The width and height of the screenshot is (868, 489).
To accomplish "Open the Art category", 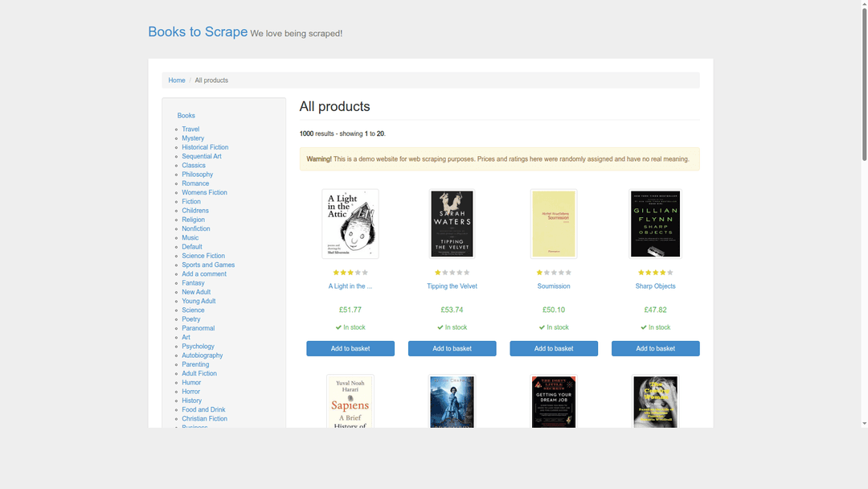I will [186, 337].
